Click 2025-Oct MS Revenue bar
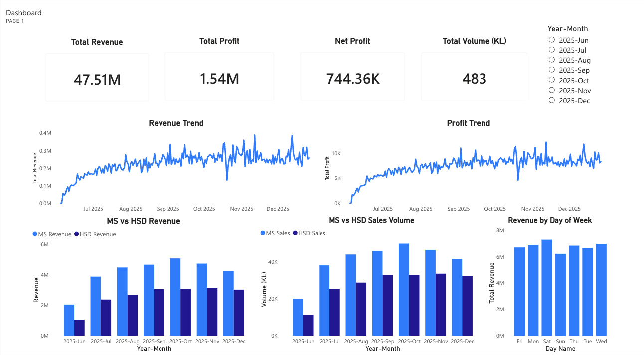644x355 pixels. 175,297
